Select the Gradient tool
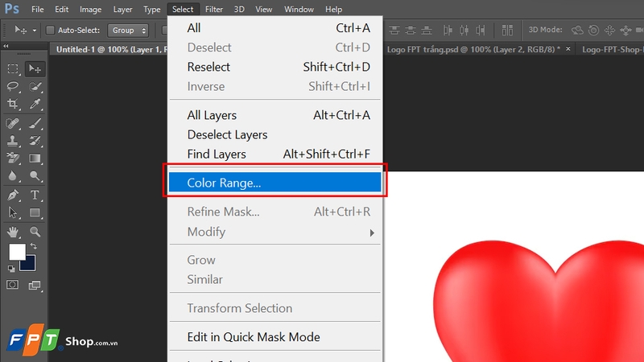Screen dimensions: 644x362 (x=35, y=158)
